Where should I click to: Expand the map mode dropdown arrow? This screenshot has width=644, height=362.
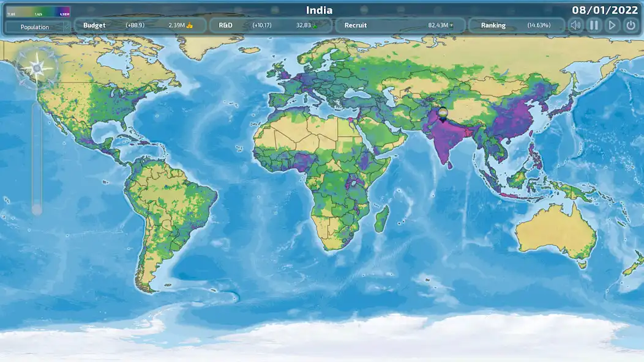pyautogui.click(x=66, y=27)
